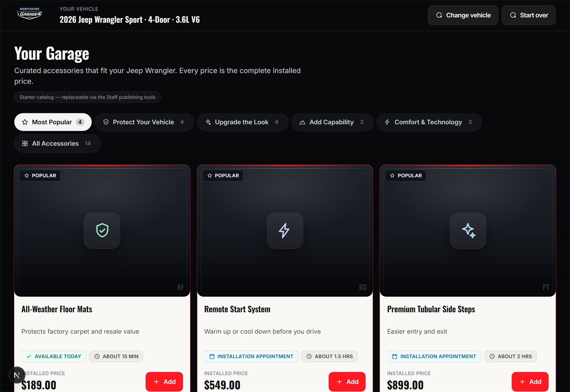
Task: Click the Your Garage heading
Action: tap(52, 54)
